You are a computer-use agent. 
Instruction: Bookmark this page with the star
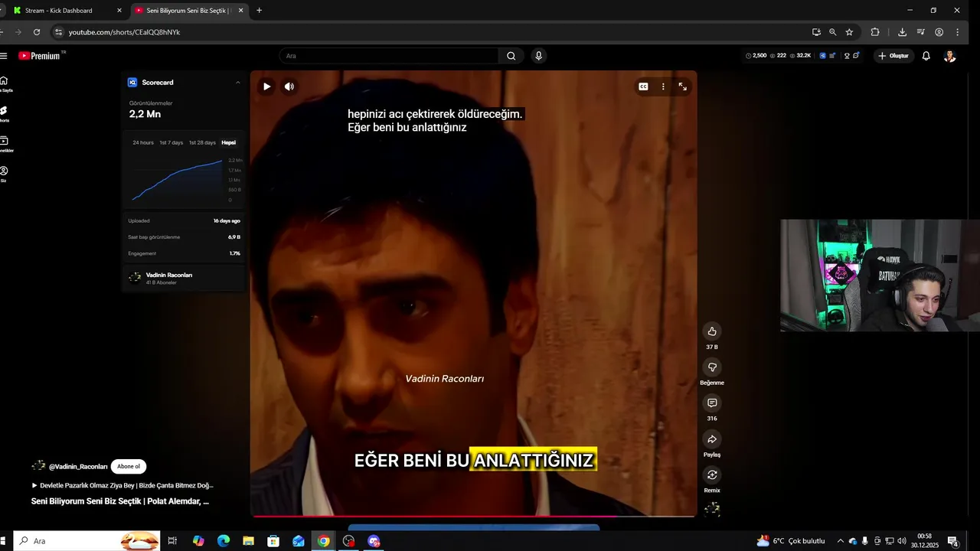[849, 32]
